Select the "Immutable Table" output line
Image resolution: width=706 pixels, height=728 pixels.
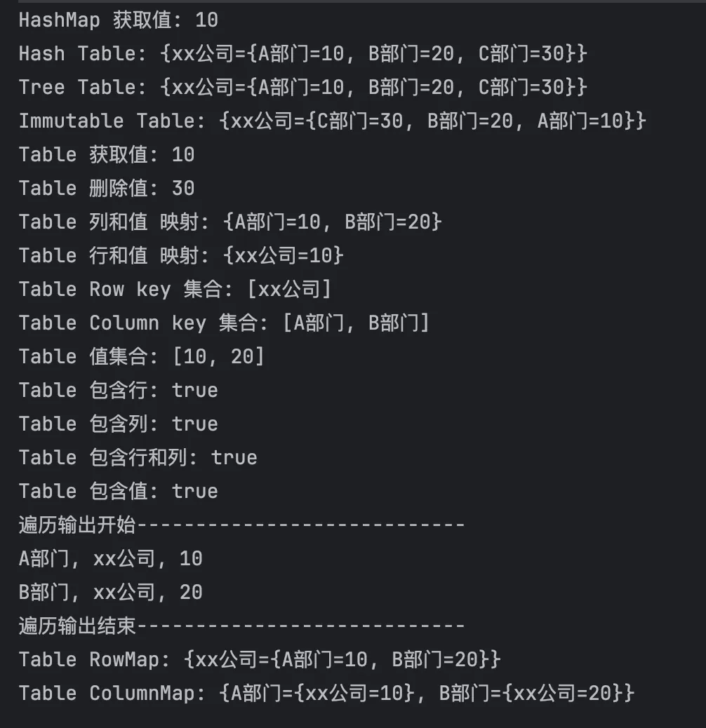pyautogui.click(x=331, y=121)
